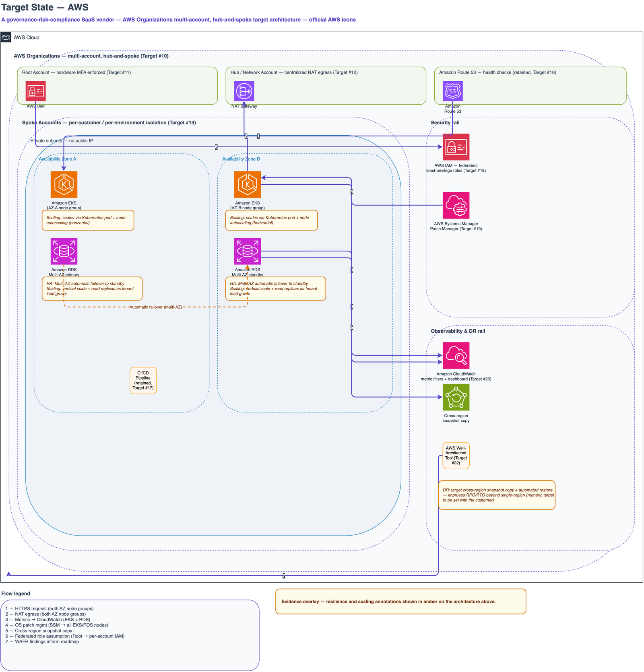Click 'AWS Systems Manager Patch Manager (Target #19)' caption
Image resolution: width=644 pixels, height=672 pixels.
[456, 227]
